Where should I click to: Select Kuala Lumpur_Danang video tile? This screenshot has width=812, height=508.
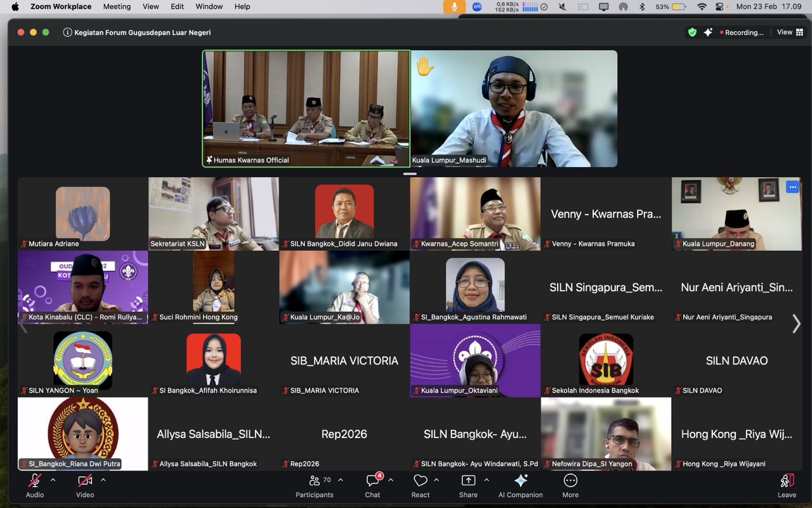pyautogui.click(x=737, y=213)
